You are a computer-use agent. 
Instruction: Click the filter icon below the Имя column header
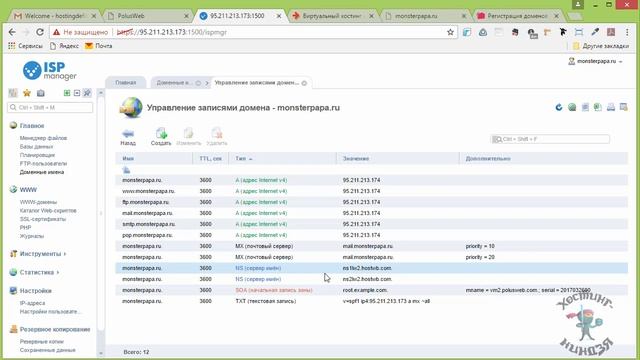coord(126,170)
